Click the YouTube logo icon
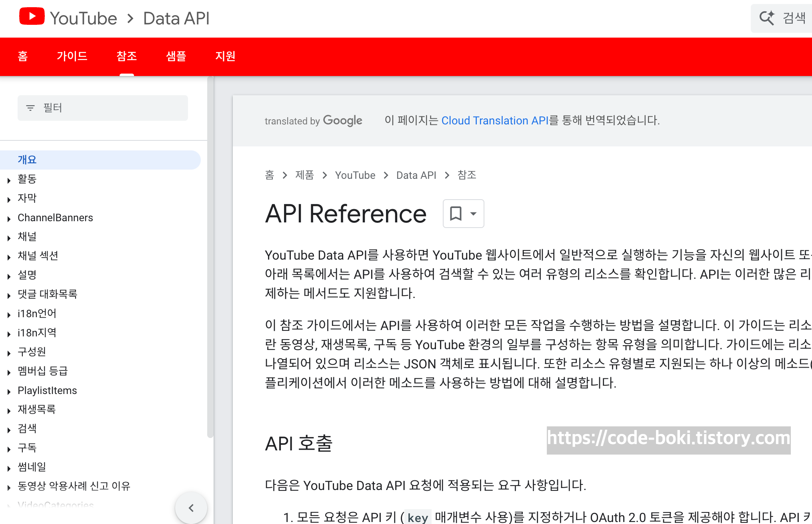812x524 pixels. [x=32, y=17]
